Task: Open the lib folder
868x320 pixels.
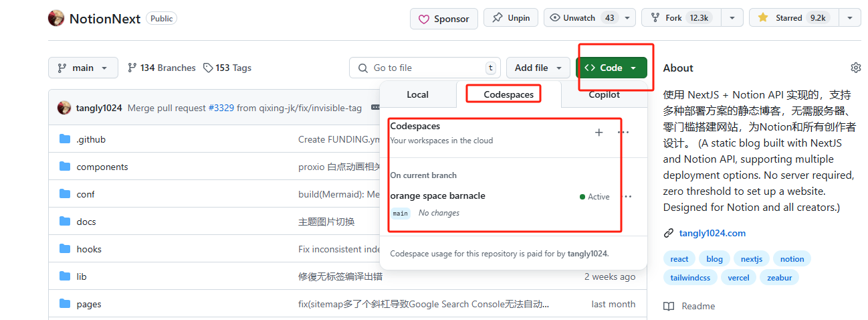Action: (82, 276)
